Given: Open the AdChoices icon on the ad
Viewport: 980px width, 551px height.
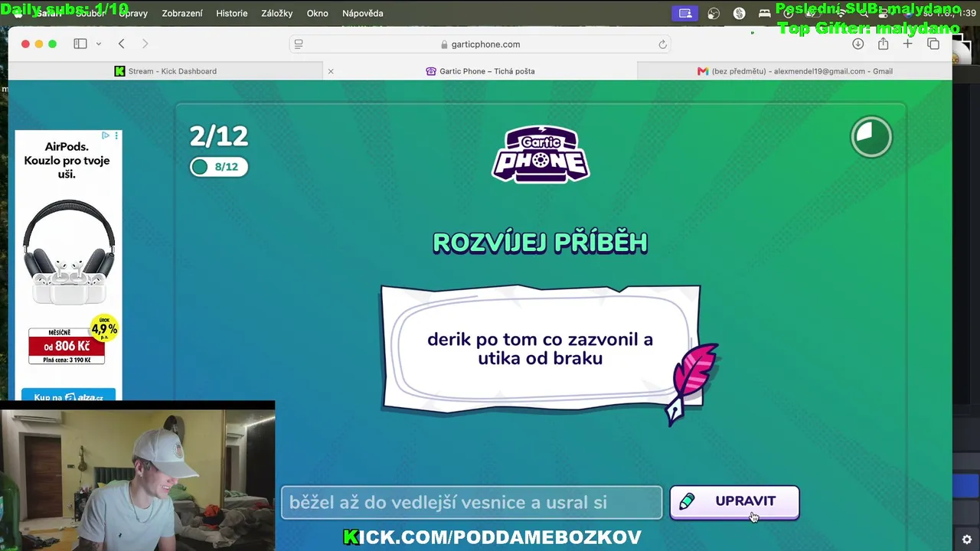Looking at the screenshot, I should point(106,135).
